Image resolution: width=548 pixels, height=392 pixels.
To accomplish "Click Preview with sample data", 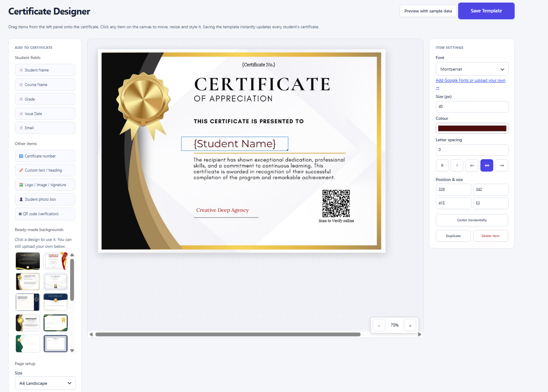I will pos(428,11).
